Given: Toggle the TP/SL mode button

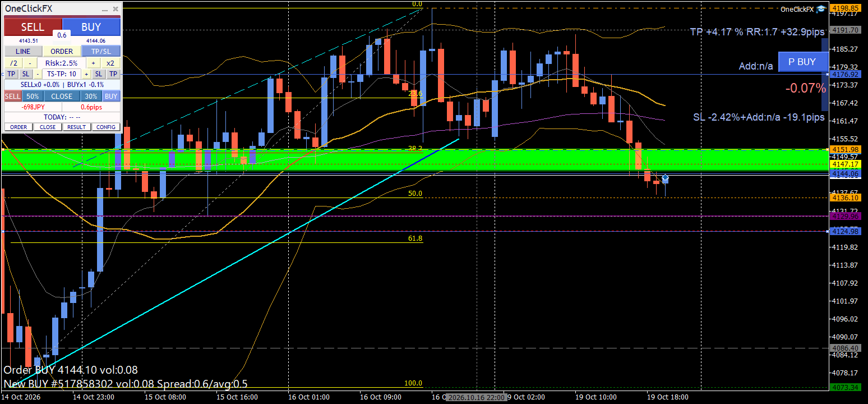Looking at the screenshot, I should point(101,52).
